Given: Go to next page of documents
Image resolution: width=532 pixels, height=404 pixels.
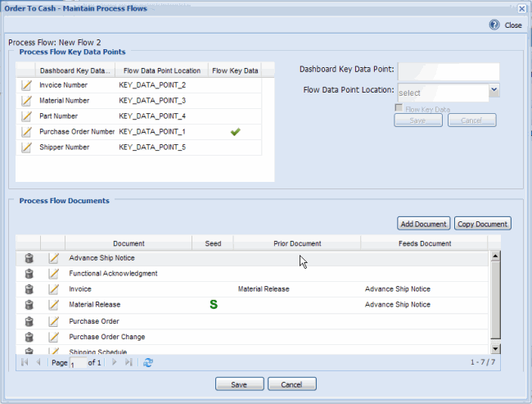Looking at the screenshot, I should point(115,362).
